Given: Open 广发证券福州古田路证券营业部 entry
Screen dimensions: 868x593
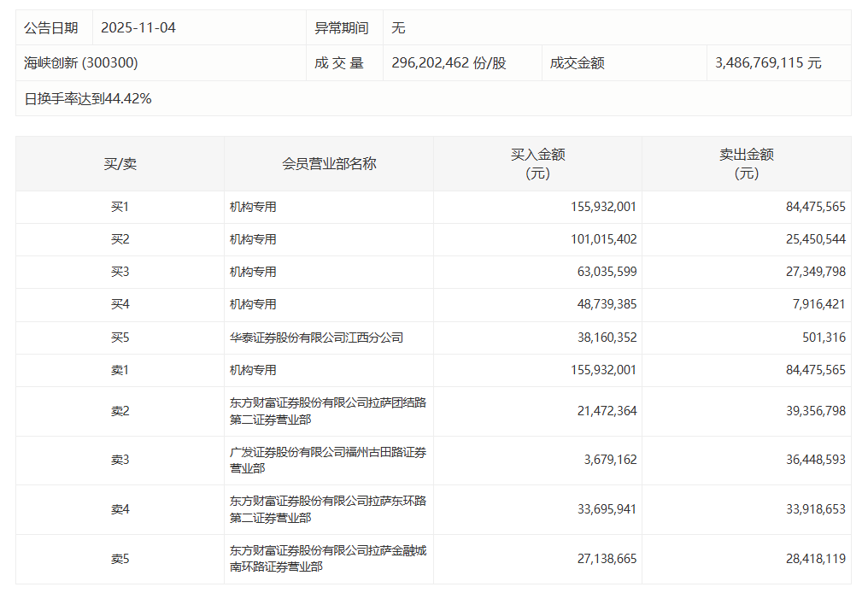Looking at the screenshot, I should pos(327,461).
